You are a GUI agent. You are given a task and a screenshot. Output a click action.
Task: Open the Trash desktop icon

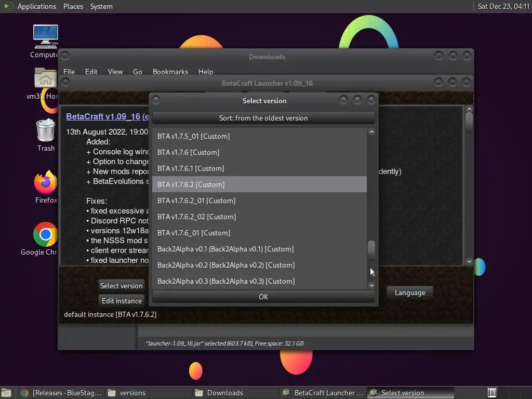[46, 130]
